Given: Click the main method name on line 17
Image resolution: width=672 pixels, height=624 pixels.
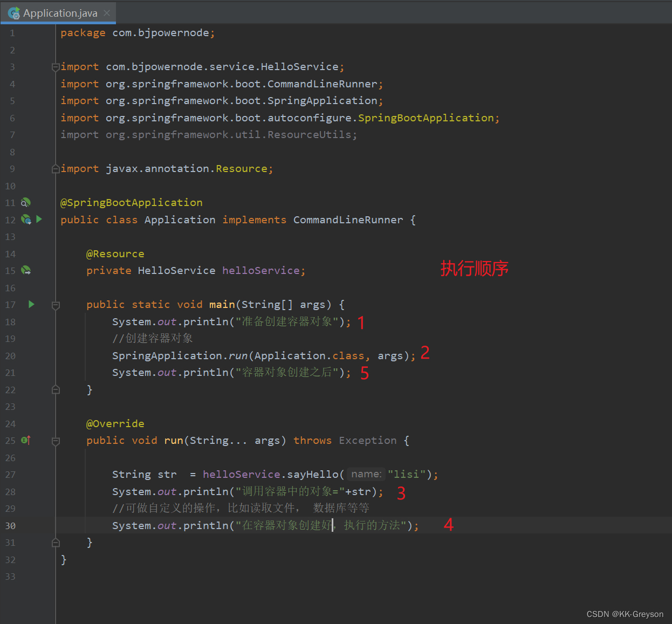Looking at the screenshot, I should click(222, 305).
